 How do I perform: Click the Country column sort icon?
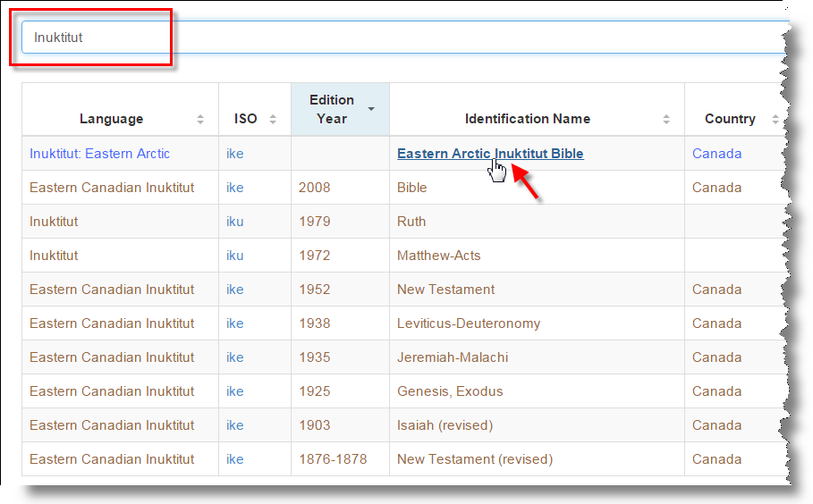click(x=775, y=120)
